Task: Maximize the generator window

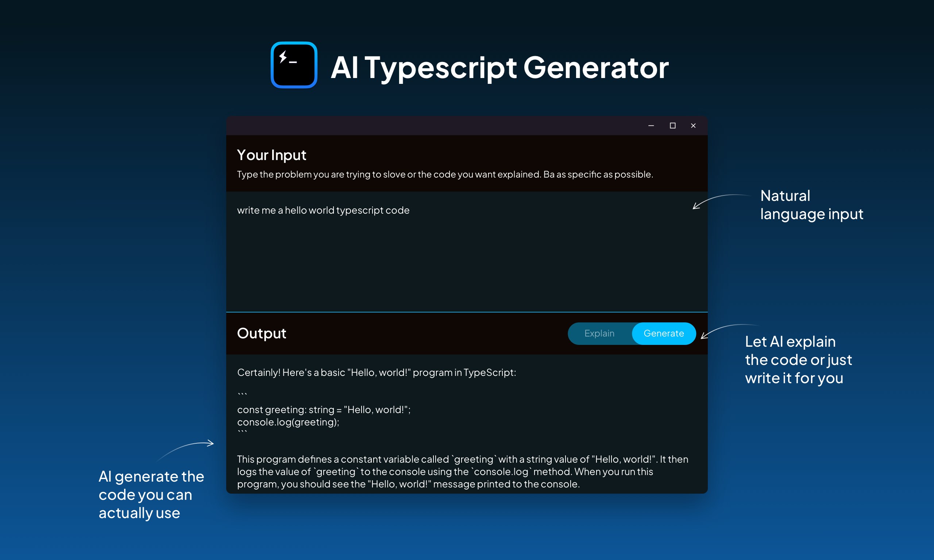Action: coord(672,126)
